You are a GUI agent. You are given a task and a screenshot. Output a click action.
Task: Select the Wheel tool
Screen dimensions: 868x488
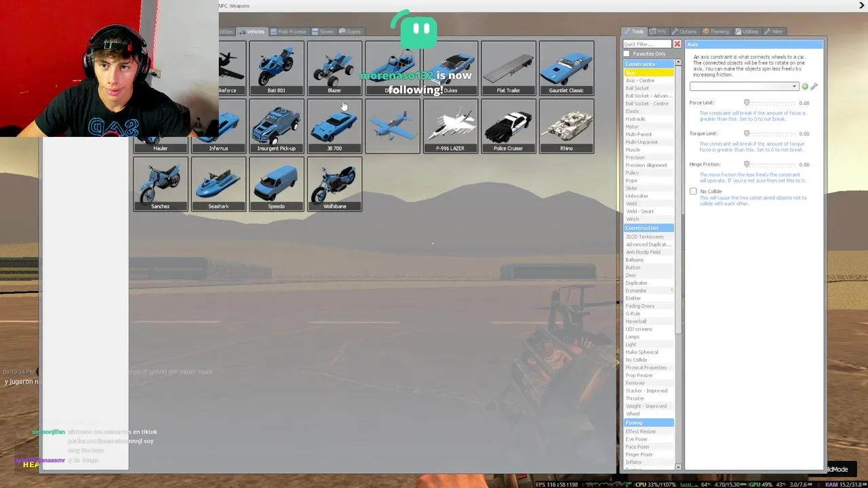click(648, 414)
